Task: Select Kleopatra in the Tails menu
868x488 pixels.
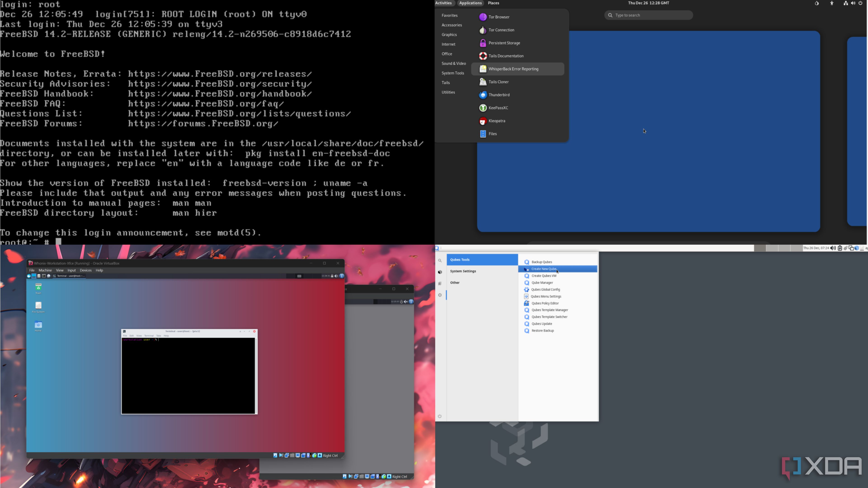Action: pos(497,121)
